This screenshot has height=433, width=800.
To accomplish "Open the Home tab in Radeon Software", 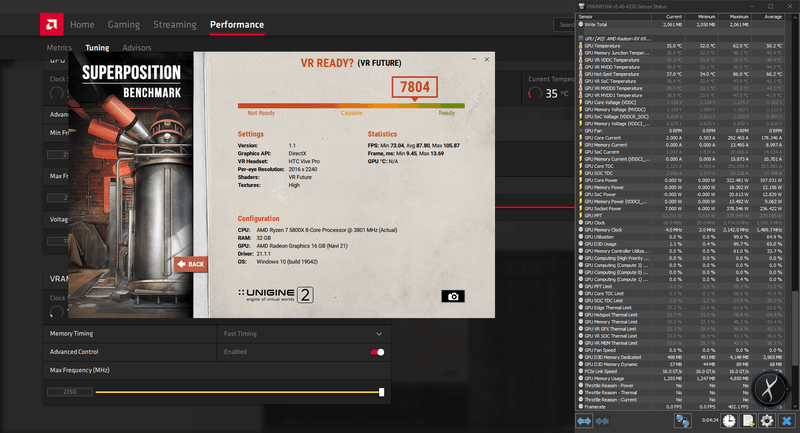I will tap(82, 24).
